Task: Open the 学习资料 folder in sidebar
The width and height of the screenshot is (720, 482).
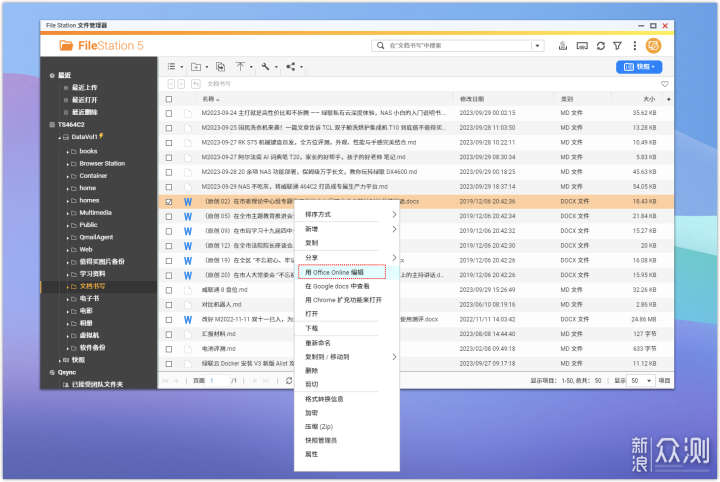Action: 92,274
